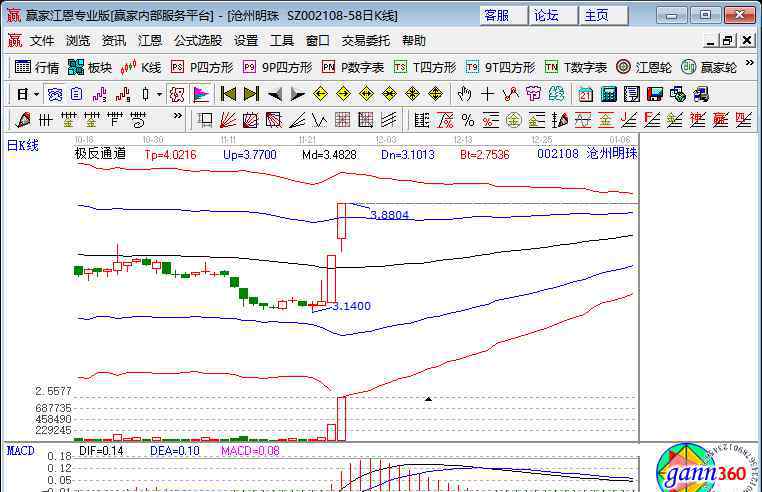Image resolution: width=762 pixels, height=492 pixels.
Task: Open the T四方形 tool
Action: coord(425,67)
